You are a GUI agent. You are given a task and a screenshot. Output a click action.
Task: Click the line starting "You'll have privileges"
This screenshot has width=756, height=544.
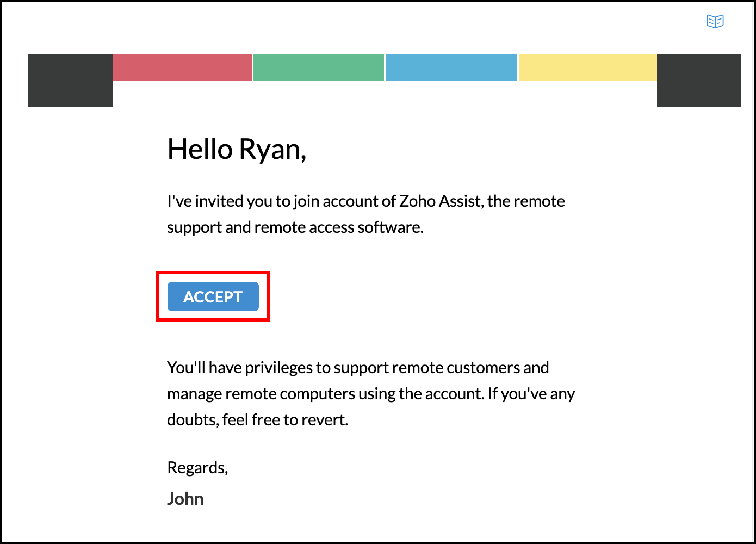point(358,368)
